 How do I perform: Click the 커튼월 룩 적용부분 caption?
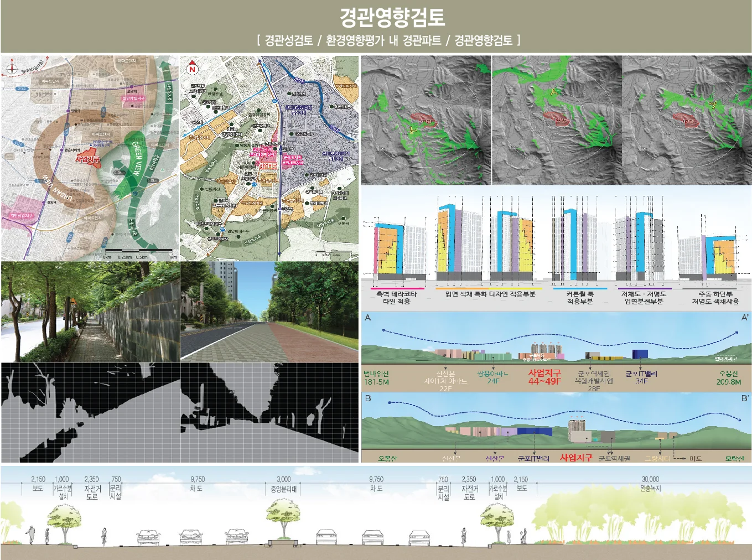coord(579,298)
